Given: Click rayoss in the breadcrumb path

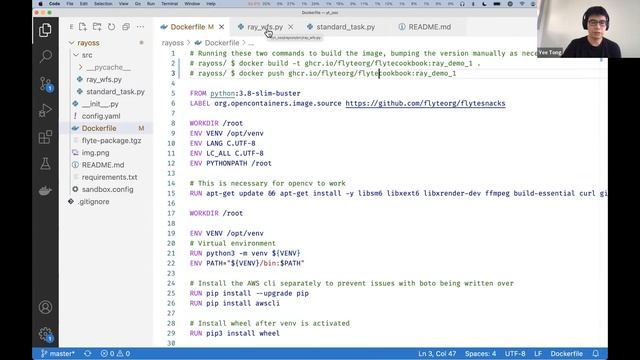Looking at the screenshot, I should 173,43.
